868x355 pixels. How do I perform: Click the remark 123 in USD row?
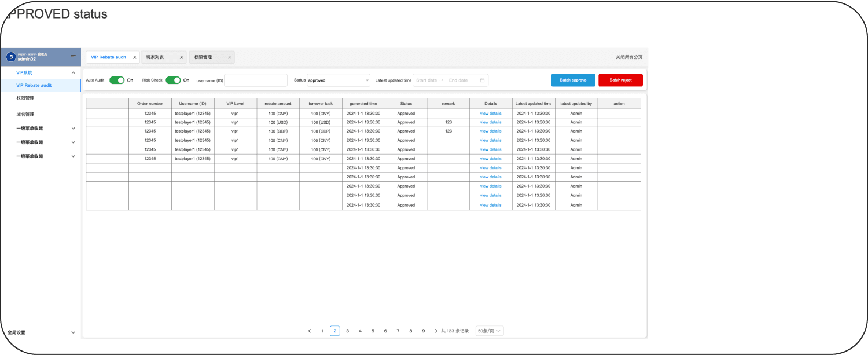pos(448,122)
